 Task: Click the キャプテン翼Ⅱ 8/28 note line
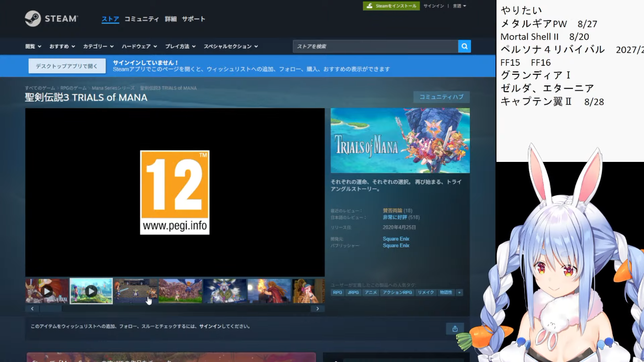click(552, 102)
